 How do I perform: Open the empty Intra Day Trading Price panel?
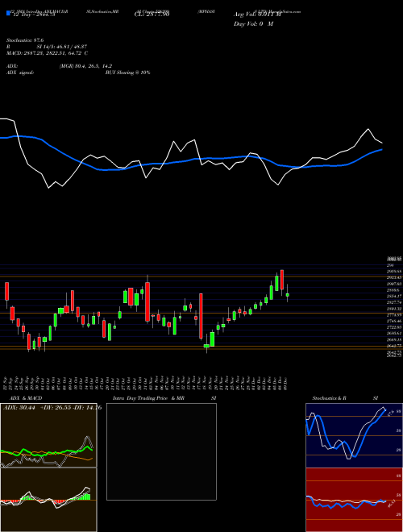click(x=161, y=451)
